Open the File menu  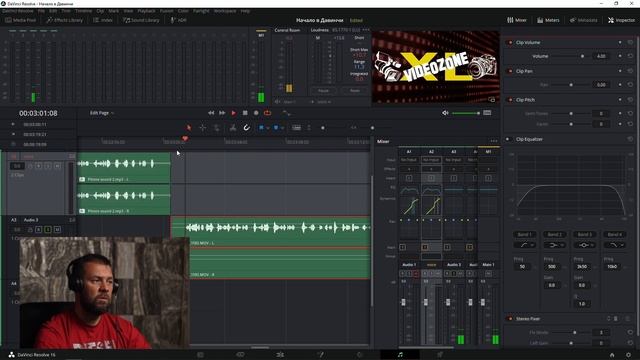coord(41,11)
